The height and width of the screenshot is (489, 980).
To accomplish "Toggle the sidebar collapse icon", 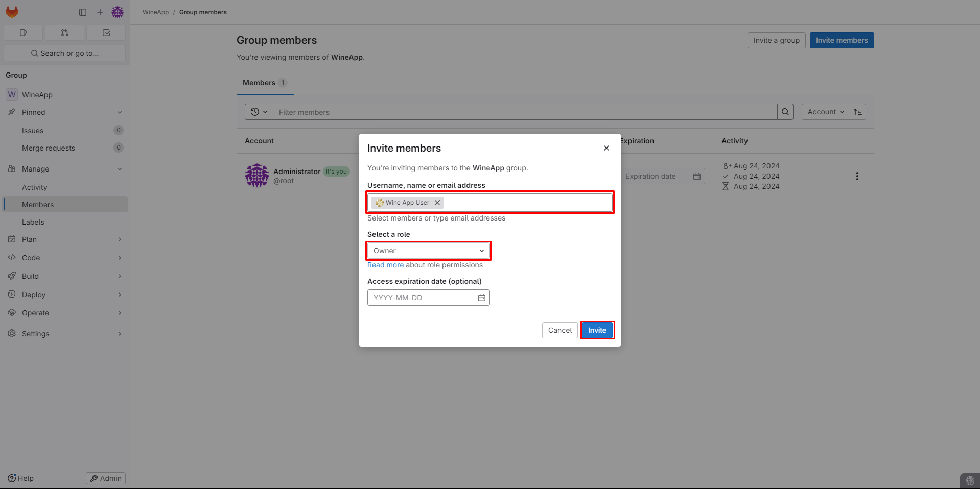I will 83,12.
